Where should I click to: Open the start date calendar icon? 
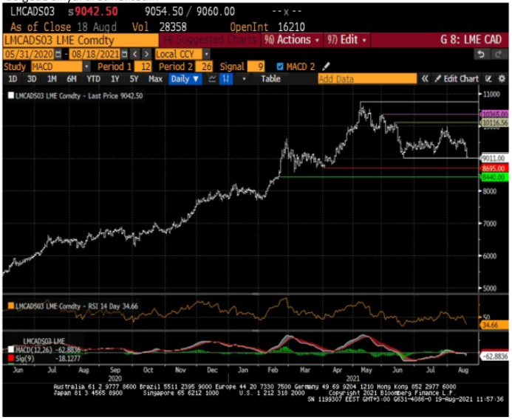pos(58,54)
